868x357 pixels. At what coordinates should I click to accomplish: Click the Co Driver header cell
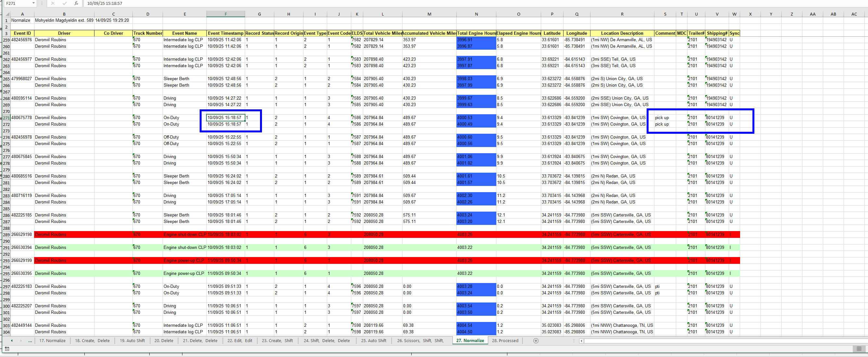tap(113, 33)
